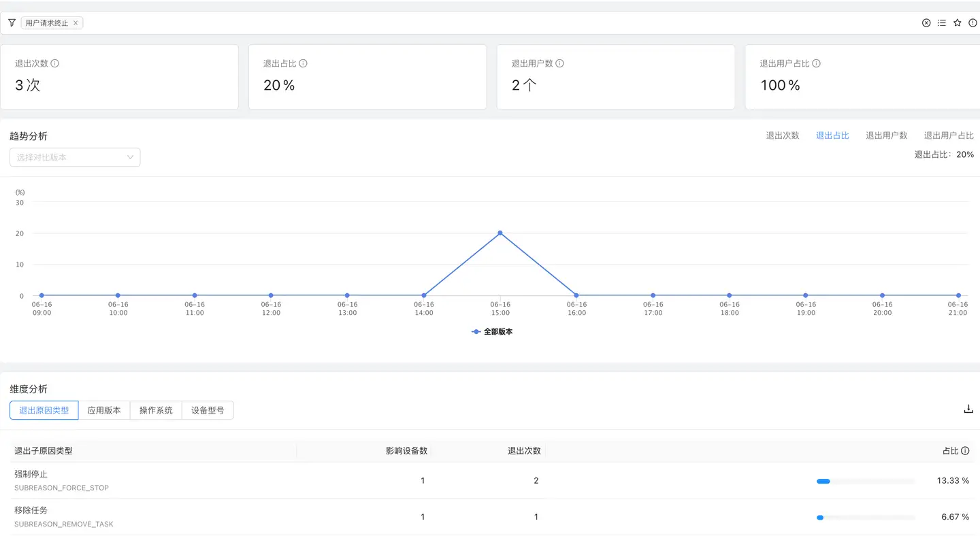Select the 设备型号 dimension tab
Screen dimensions: 980x536
(x=208, y=410)
